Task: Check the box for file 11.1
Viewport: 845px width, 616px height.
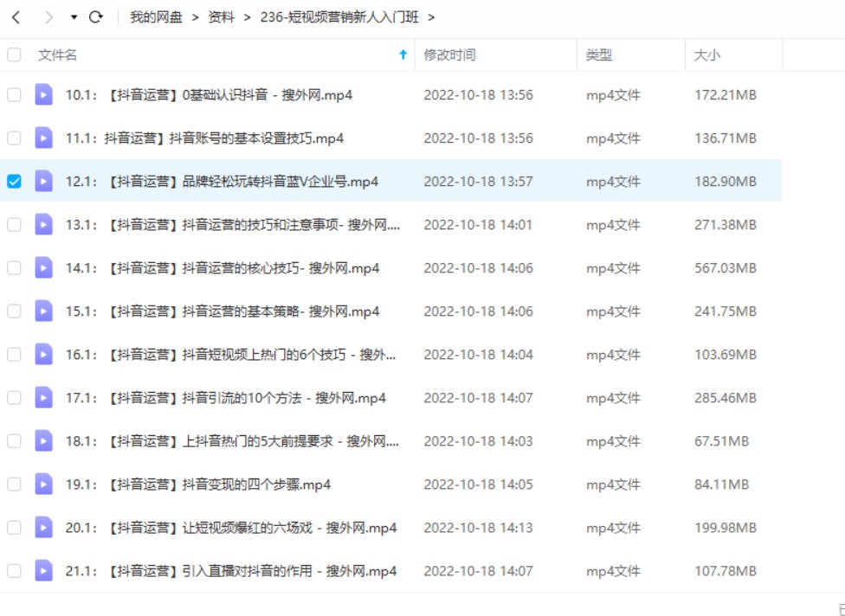Action: coord(14,138)
